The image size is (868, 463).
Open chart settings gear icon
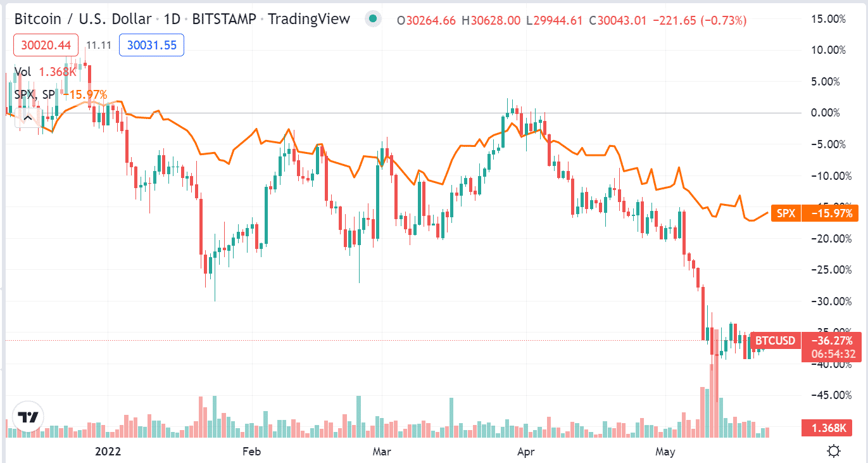pos(834,452)
